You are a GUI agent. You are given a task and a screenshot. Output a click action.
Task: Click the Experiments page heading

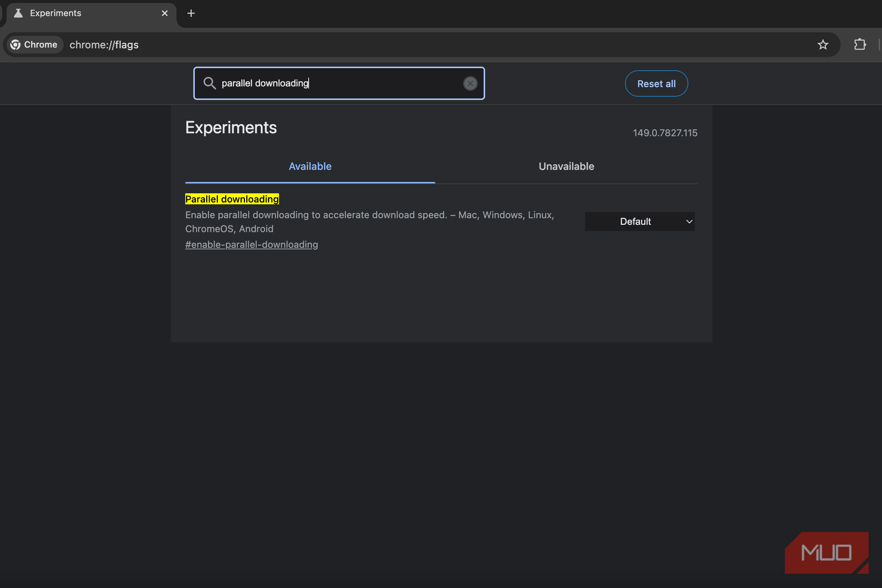[x=231, y=128]
